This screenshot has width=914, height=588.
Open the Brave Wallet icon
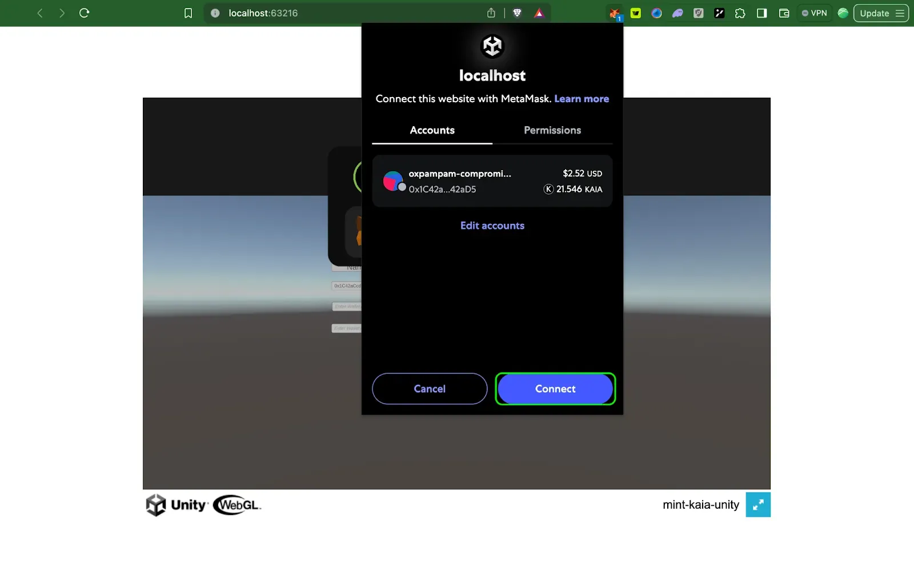[784, 13]
